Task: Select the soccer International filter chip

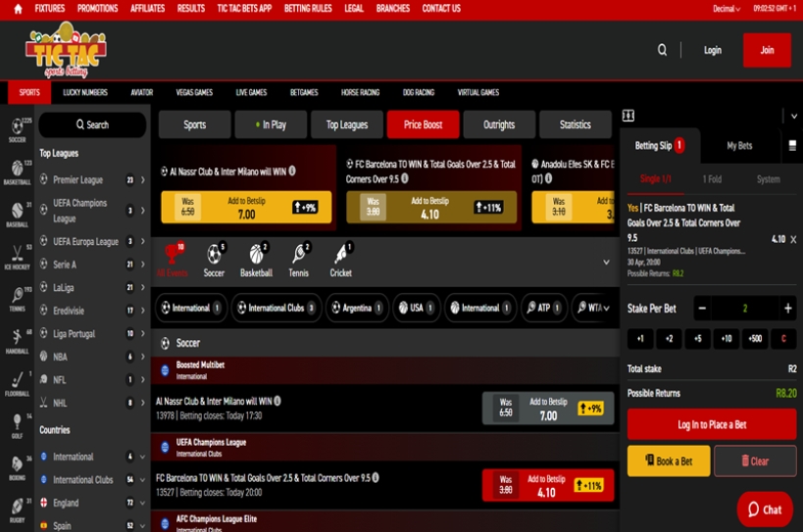Action: click(x=190, y=308)
